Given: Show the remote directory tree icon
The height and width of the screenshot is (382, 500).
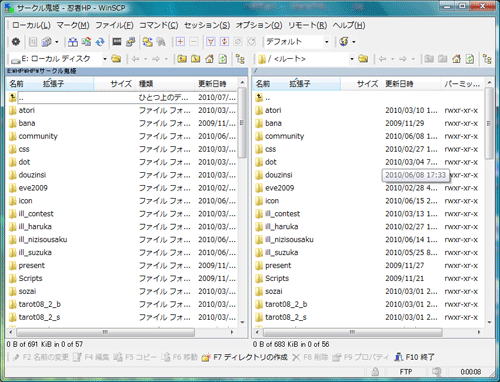Looking at the screenshot, I should pos(487,59).
